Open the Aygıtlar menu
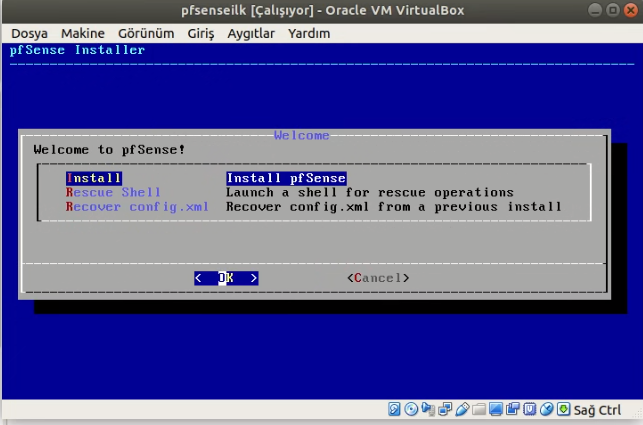Viewport: 643px width, 425px height. pos(251,34)
